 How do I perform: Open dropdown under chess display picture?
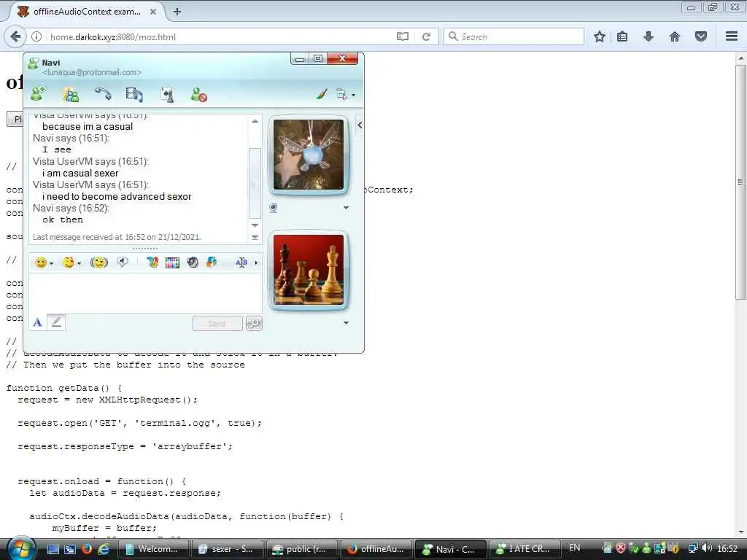[347, 323]
